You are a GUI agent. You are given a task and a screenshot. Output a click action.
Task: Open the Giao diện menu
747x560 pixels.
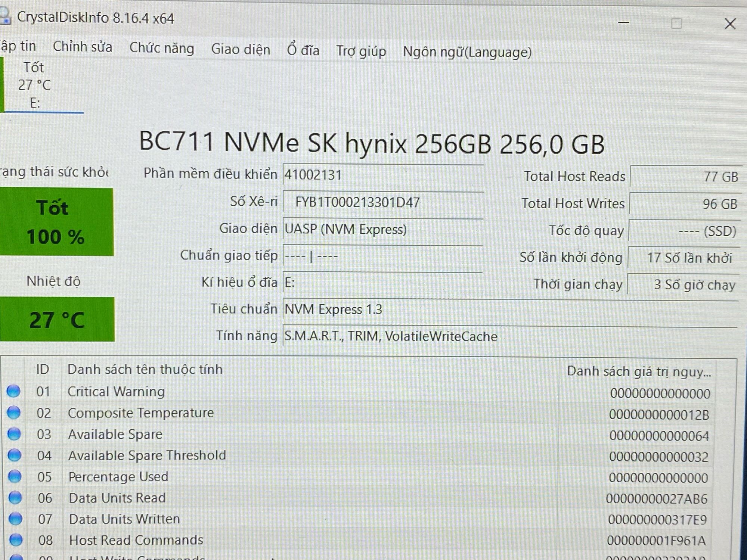(241, 50)
